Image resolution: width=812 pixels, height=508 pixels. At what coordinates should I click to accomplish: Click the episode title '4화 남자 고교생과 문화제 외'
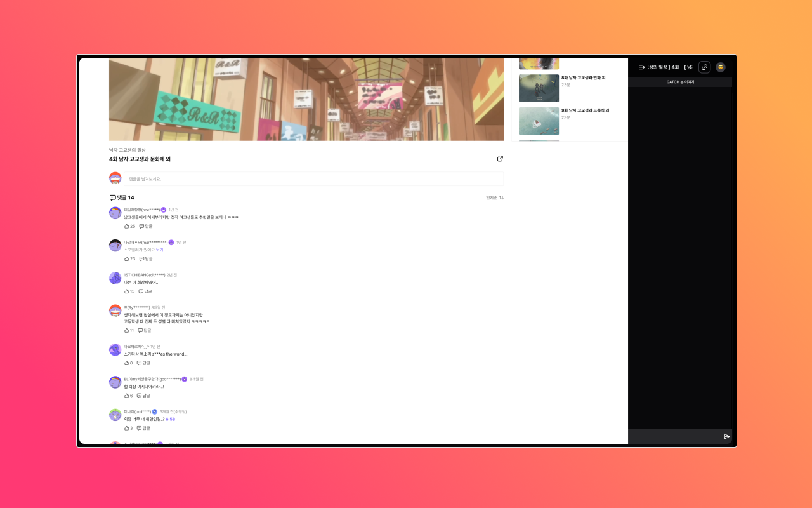(140, 159)
